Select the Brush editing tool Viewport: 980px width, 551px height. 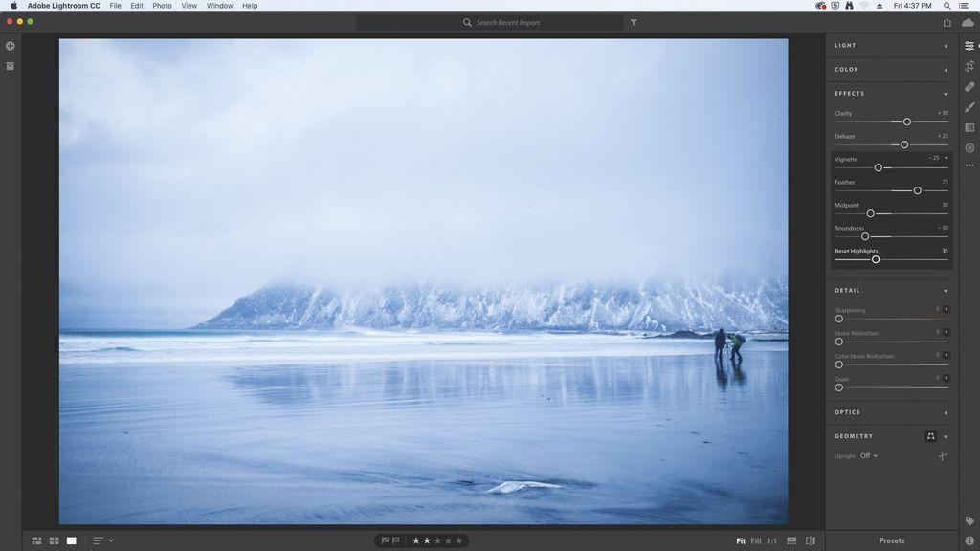click(x=968, y=106)
